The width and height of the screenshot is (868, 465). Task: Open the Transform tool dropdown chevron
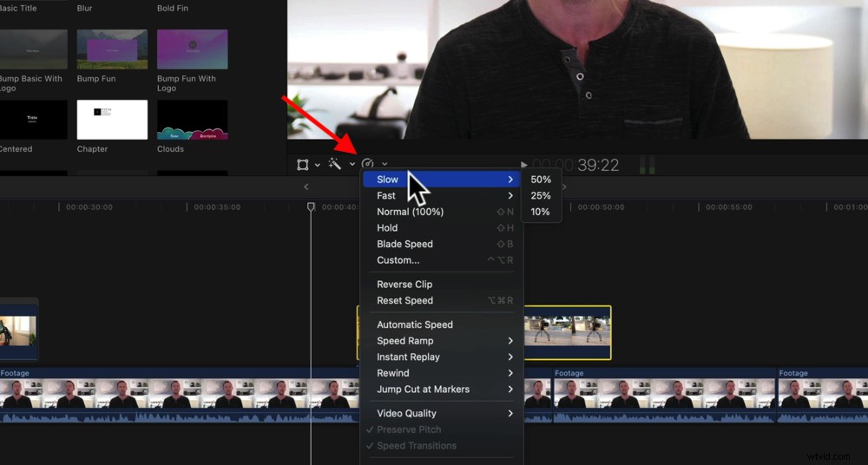(x=317, y=165)
